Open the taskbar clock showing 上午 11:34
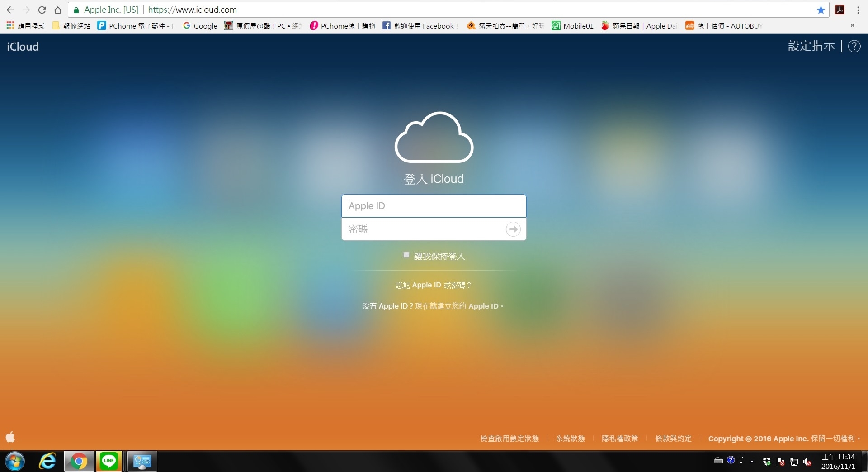Viewport: 868px width, 472px height. (x=838, y=462)
